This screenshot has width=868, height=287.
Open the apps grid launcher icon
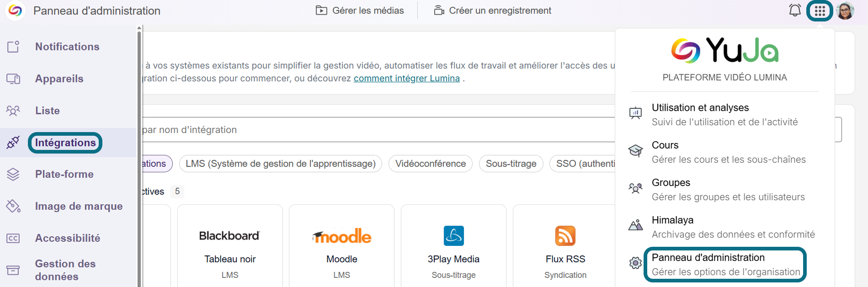click(820, 11)
